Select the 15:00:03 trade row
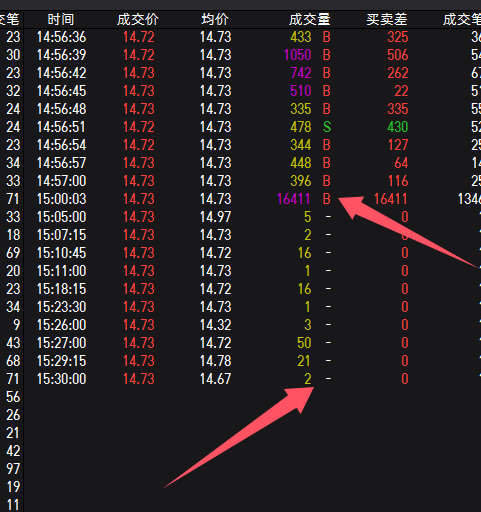This screenshot has height=512, width=481. coord(240,199)
